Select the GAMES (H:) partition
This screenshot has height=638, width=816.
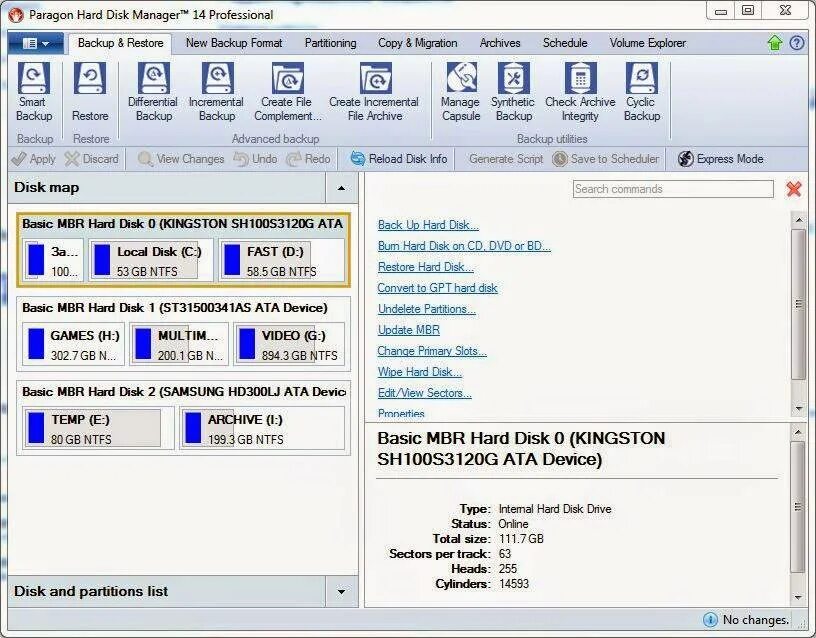tap(73, 344)
